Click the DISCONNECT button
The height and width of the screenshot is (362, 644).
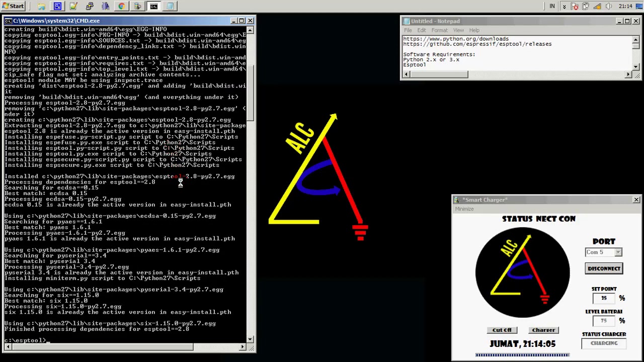(604, 268)
